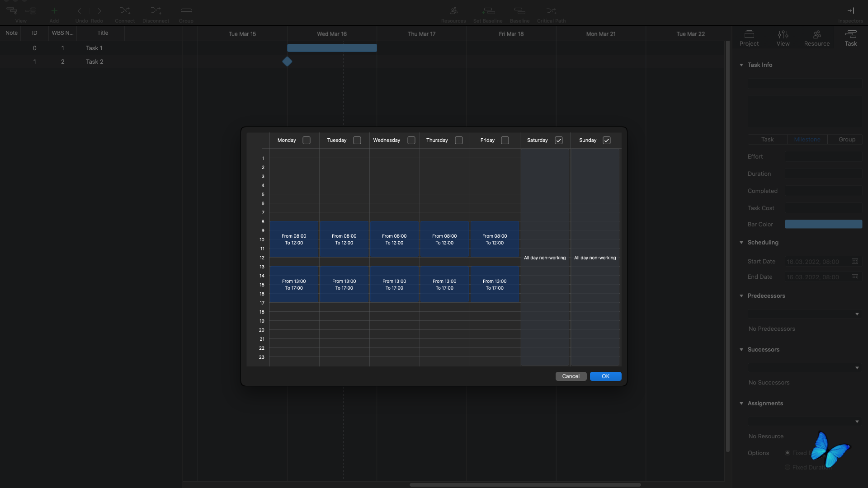Click the Set Baseline toolbar icon
Screen dimensions: 868x488
click(x=488, y=11)
